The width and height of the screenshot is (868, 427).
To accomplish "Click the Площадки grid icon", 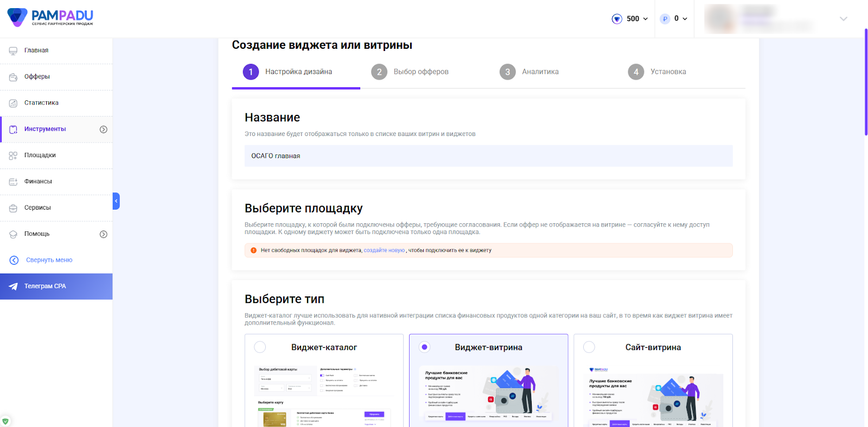I will [13, 156].
